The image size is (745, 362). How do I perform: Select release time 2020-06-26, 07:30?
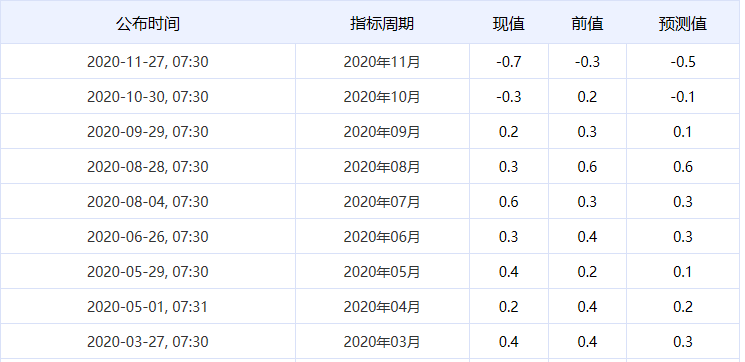click(x=148, y=237)
